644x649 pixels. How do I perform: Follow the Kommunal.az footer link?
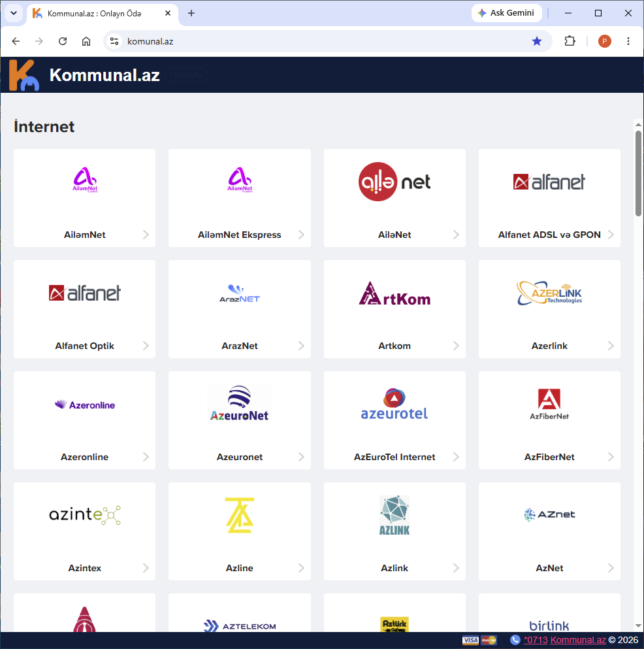pos(578,640)
